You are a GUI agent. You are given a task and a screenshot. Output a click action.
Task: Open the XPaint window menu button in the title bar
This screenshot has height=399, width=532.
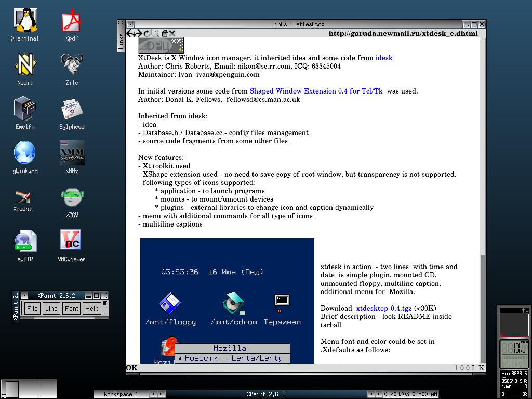pyautogui.click(x=25, y=296)
